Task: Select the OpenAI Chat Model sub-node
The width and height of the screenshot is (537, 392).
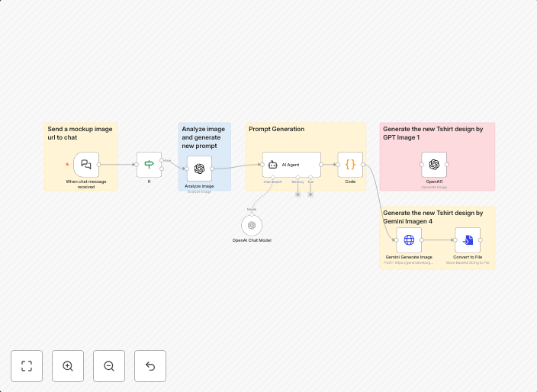Action: [252, 225]
